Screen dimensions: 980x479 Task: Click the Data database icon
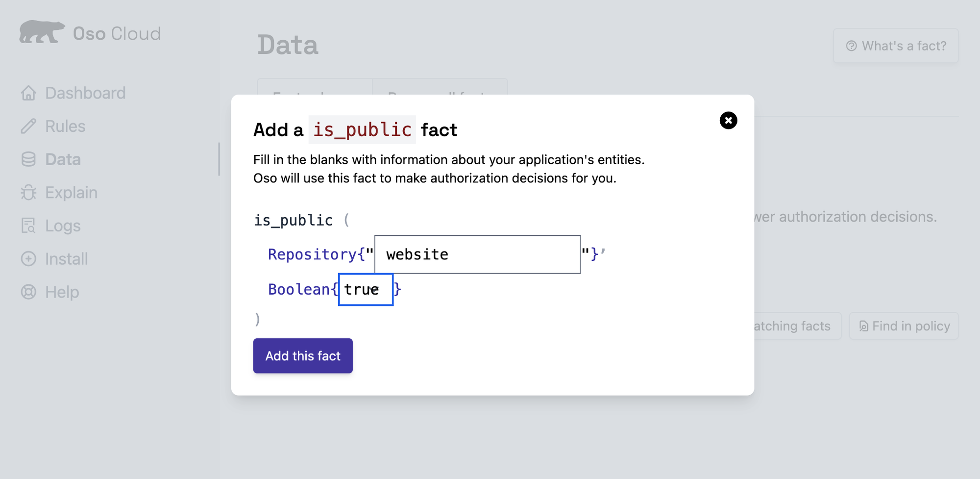click(x=28, y=159)
